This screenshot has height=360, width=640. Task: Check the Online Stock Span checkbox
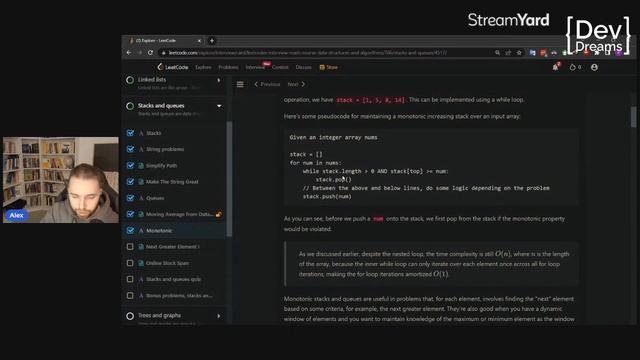tap(130, 263)
